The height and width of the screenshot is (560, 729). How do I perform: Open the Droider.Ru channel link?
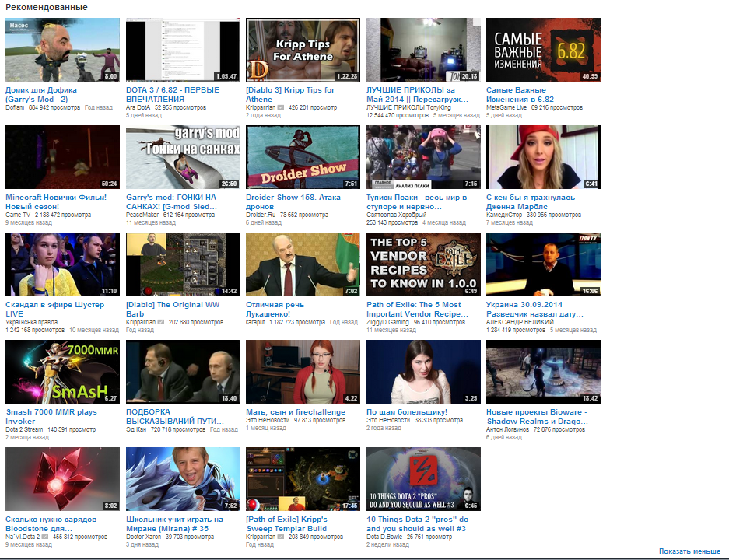pos(261,215)
